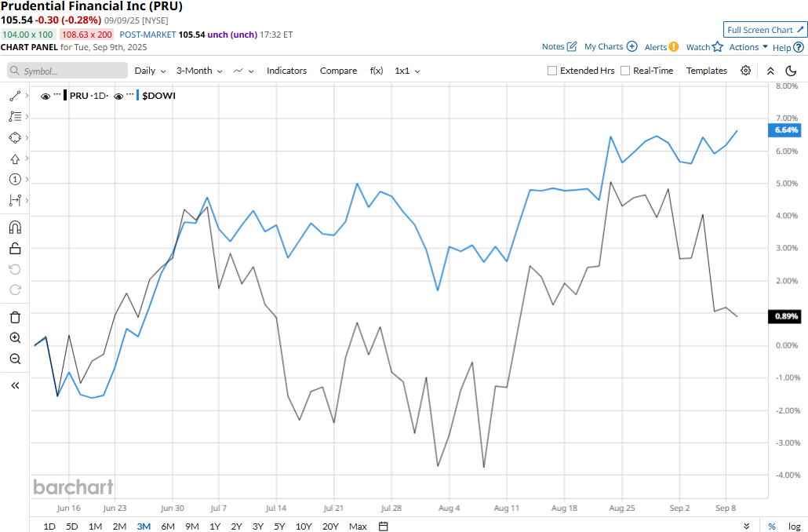This screenshot has width=808, height=532.
Task: Click the Symbol search field
Action: [x=67, y=71]
